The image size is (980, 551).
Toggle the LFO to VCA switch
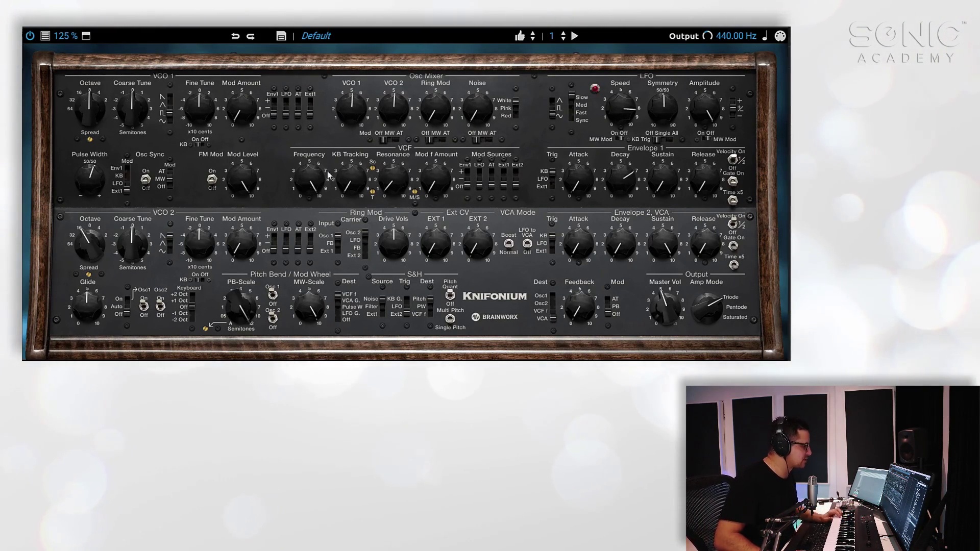(x=527, y=243)
